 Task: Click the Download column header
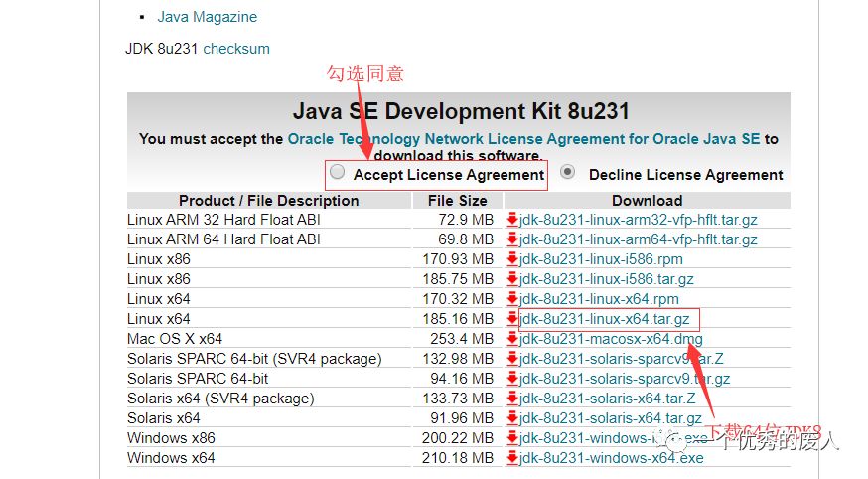pyautogui.click(x=648, y=201)
